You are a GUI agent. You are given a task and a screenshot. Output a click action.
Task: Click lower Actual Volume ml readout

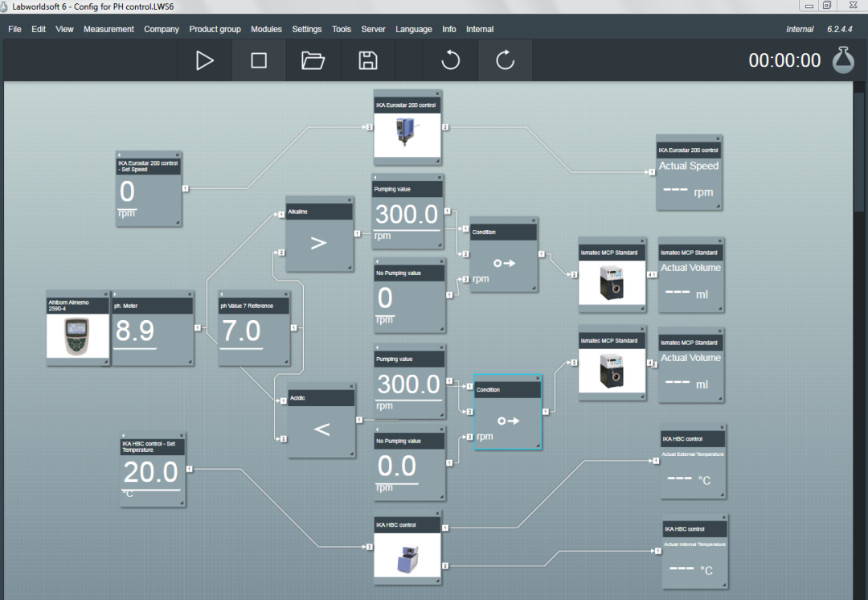(687, 384)
